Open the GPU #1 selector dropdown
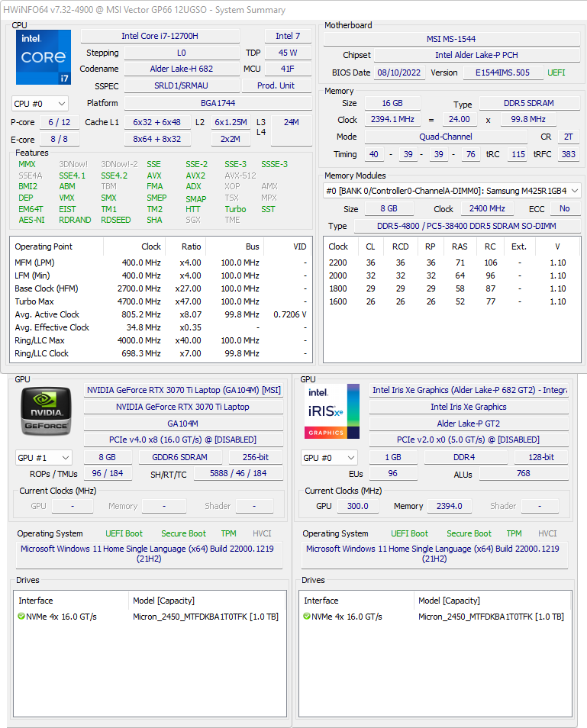 [44, 458]
